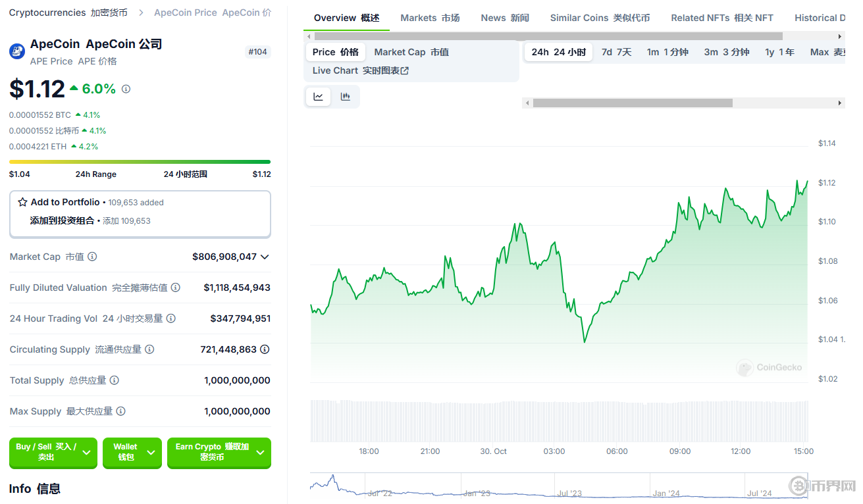Click ApeCoin Price breadcrumb text
The height and width of the screenshot is (504, 863).
coord(212,13)
